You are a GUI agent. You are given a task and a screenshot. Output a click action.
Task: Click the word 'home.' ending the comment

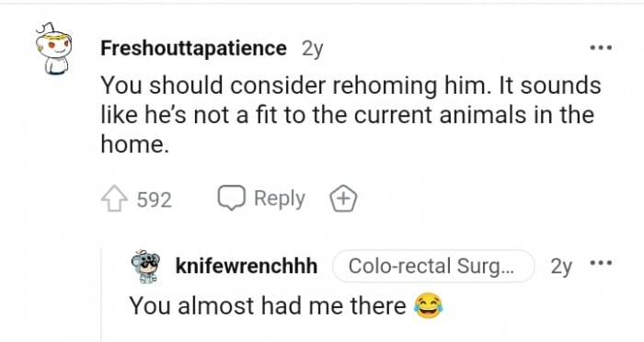pos(134,144)
